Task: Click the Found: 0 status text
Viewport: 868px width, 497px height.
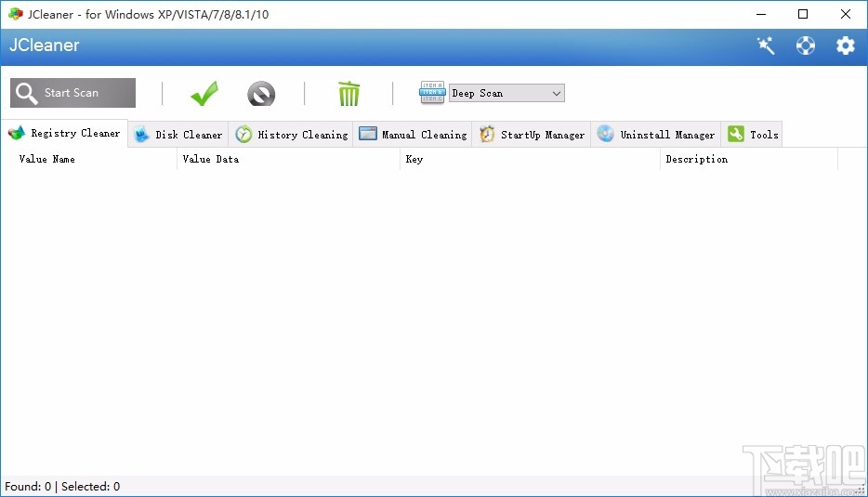Action: coord(28,487)
